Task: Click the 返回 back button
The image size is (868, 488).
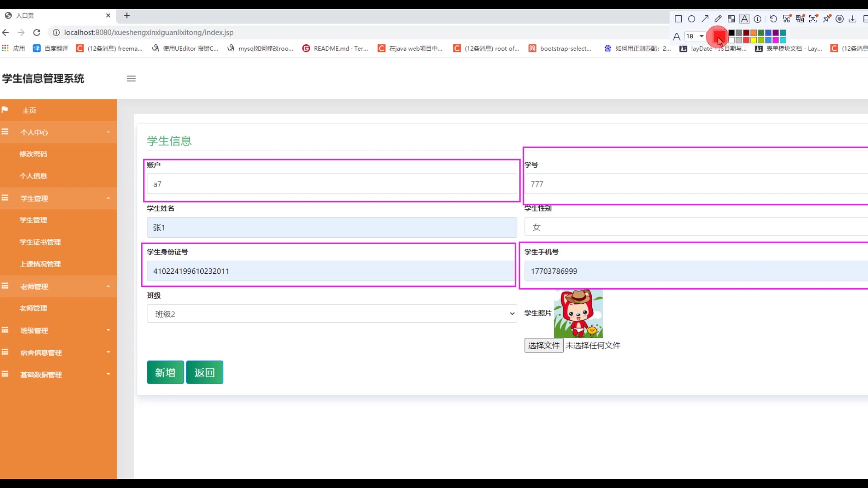Action: pos(204,372)
